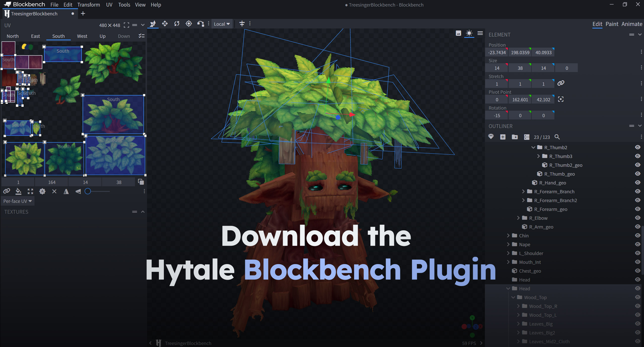The image size is (644, 347).
Task: Select the Rotate tool in the toolbar
Action: tap(176, 24)
